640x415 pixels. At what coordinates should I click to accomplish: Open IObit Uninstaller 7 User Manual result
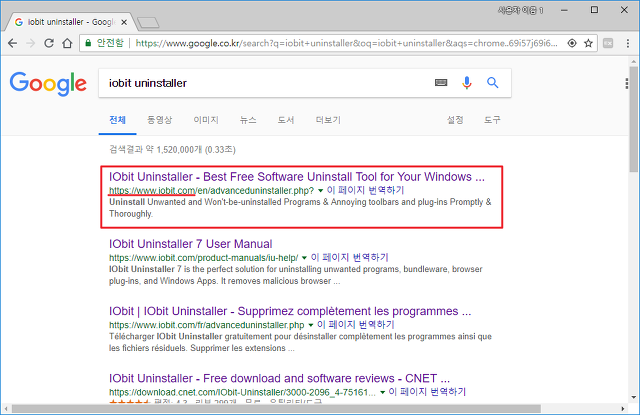pos(191,244)
